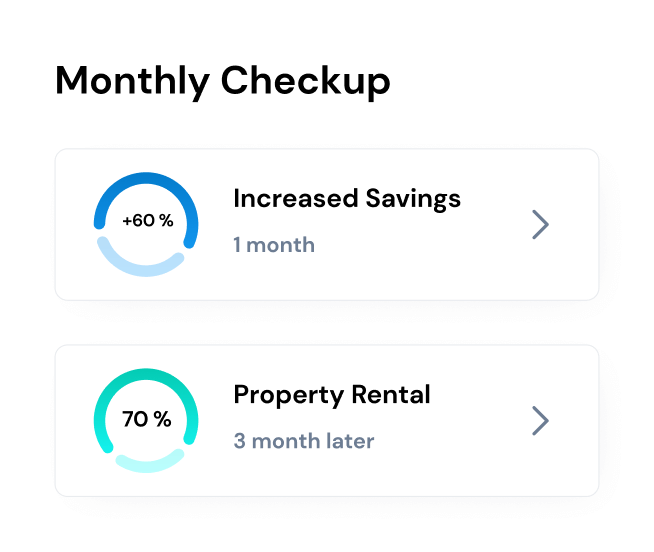Image resolution: width=654 pixels, height=552 pixels.
Task: Select the "1 month" subtitle text
Action: point(274,245)
